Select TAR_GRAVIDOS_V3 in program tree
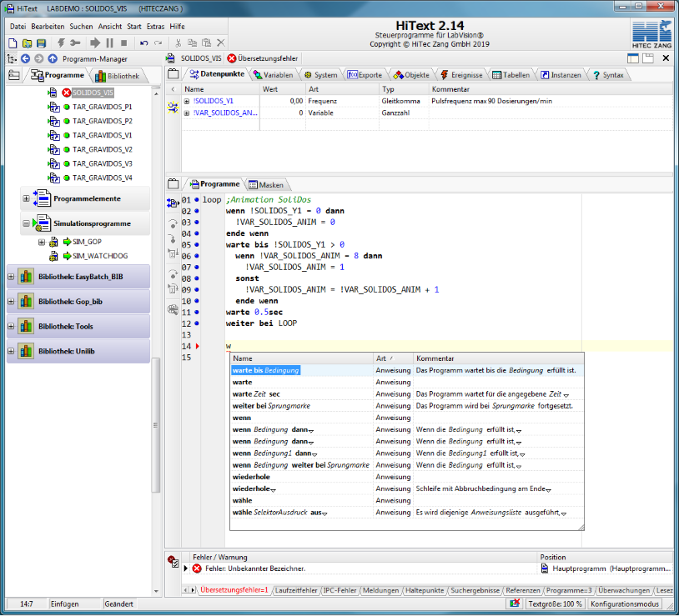This screenshot has height=616, width=679. tap(103, 163)
